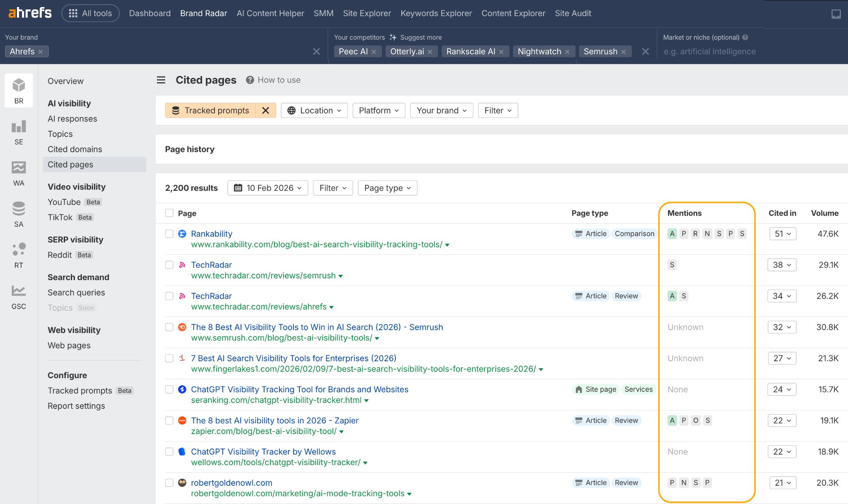Switch to Keywords Explorer in top navigation
The height and width of the screenshot is (504, 848).
click(x=436, y=13)
